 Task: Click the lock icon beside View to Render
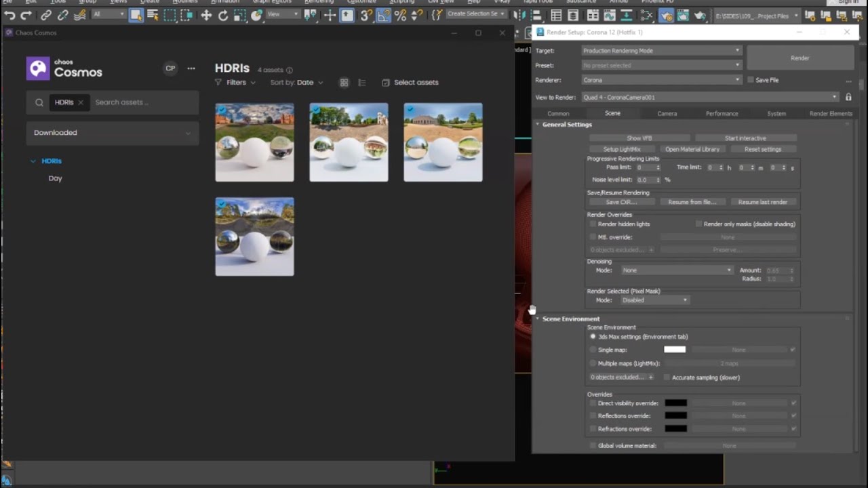(x=848, y=97)
